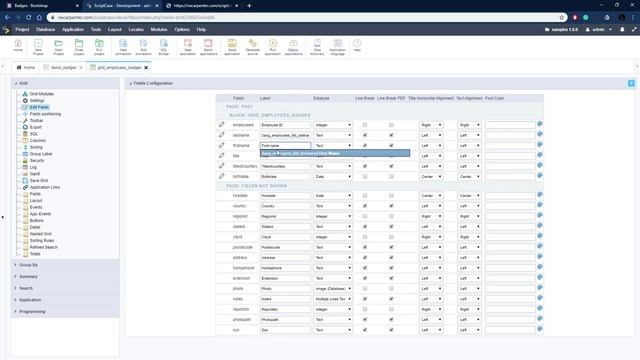Click the New Project toolbar icon
This screenshot has height=360, width=640.
[38, 47]
